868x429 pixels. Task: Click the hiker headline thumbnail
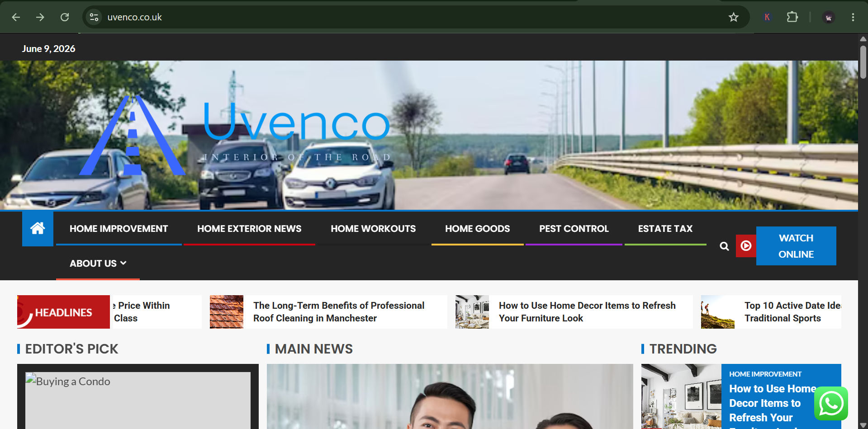tap(718, 312)
